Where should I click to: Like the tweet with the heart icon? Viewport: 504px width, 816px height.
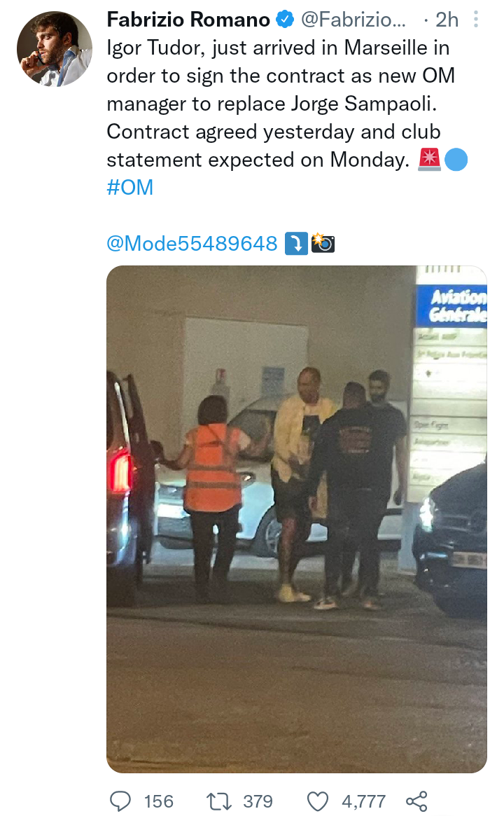tap(318, 801)
